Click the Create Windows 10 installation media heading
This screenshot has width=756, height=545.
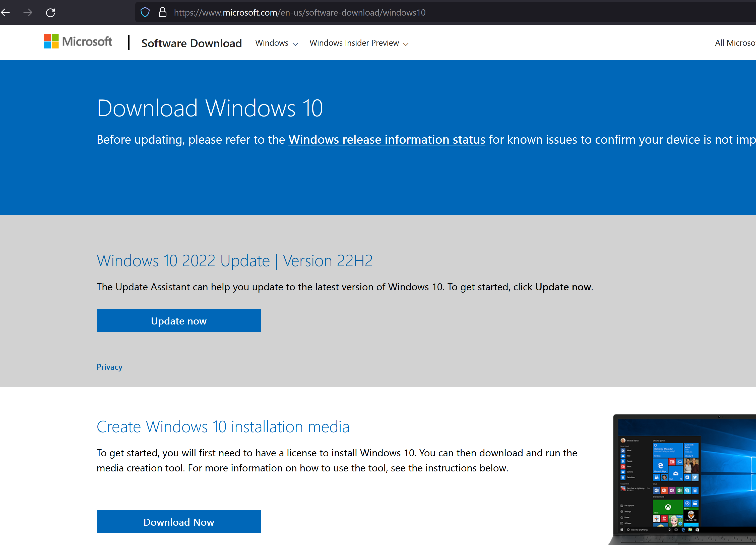(x=223, y=427)
